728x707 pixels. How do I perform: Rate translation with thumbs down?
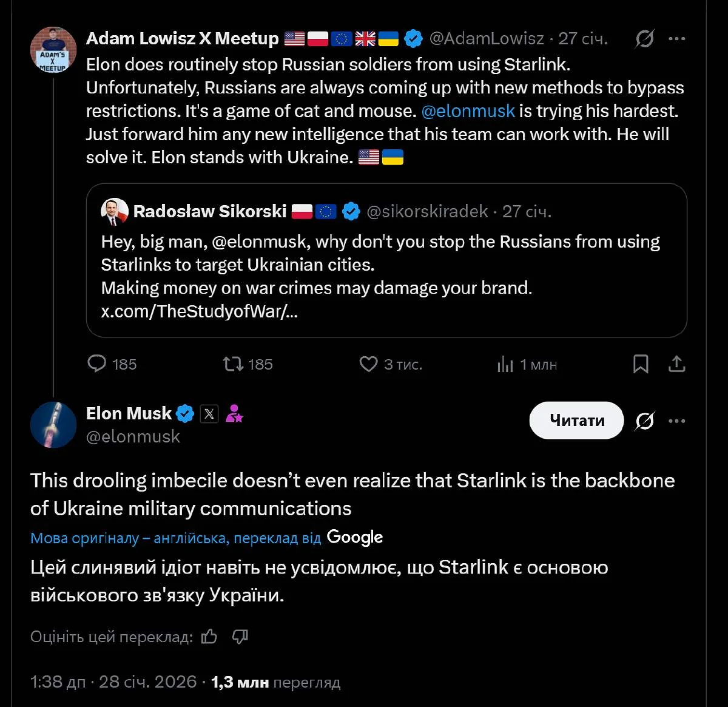pyautogui.click(x=240, y=636)
